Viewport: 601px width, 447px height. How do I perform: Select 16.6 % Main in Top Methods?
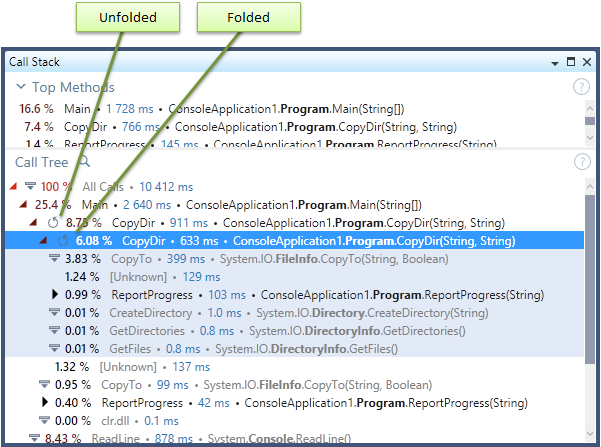(x=294, y=109)
